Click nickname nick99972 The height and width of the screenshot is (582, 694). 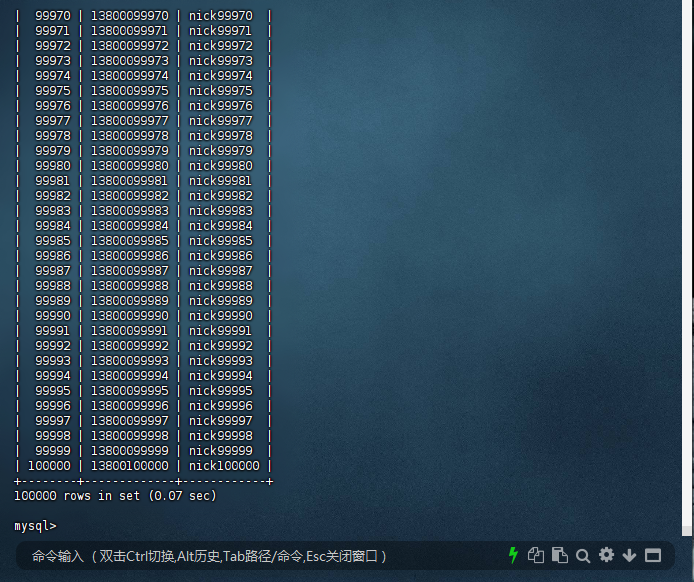click(221, 46)
